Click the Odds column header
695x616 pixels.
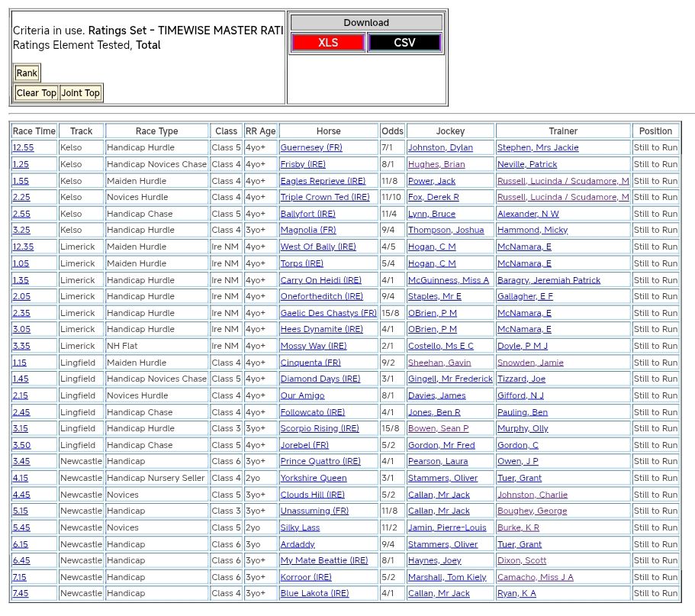click(392, 131)
